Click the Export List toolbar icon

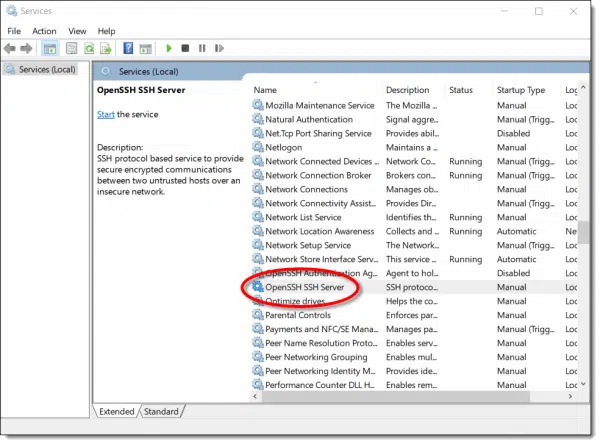(105, 48)
